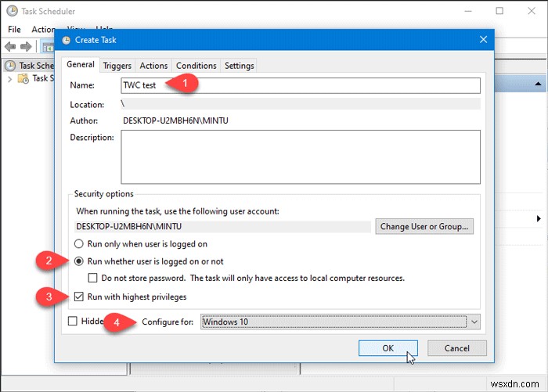The height and width of the screenshot is (392, 548).
Task: Click inside the Description text box
Action: (301, 156)
